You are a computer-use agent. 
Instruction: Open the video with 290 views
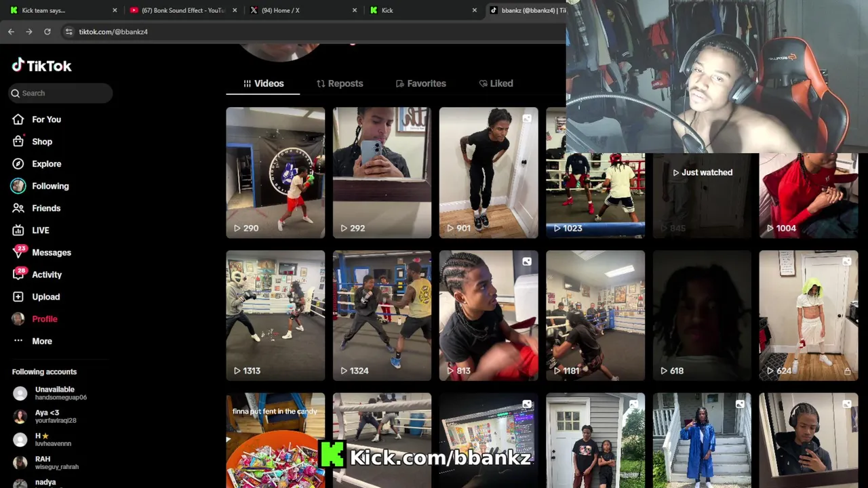pyautogui.click(x=275, y=173)
